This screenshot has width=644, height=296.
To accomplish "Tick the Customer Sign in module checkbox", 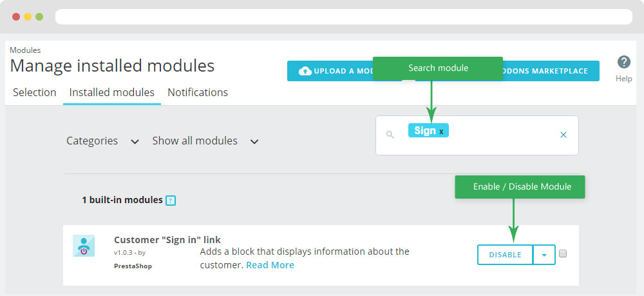I will coord(563,253).
